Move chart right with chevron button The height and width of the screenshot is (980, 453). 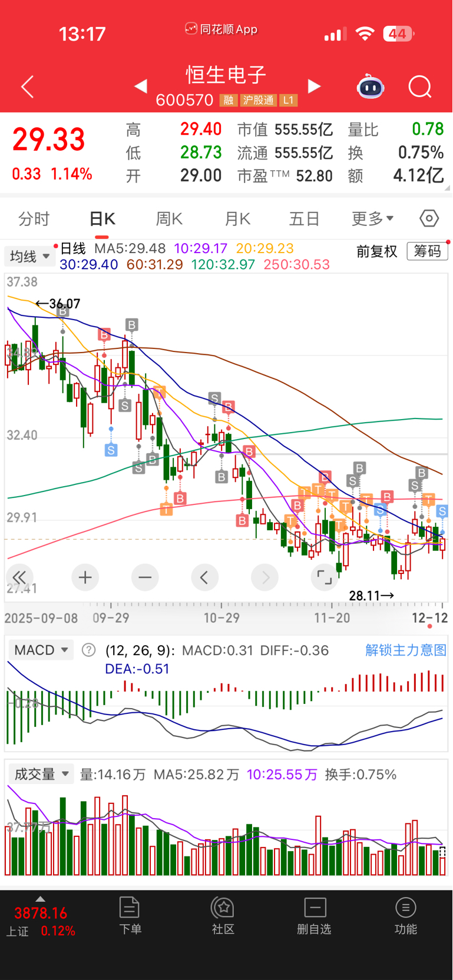coord(264,577)
